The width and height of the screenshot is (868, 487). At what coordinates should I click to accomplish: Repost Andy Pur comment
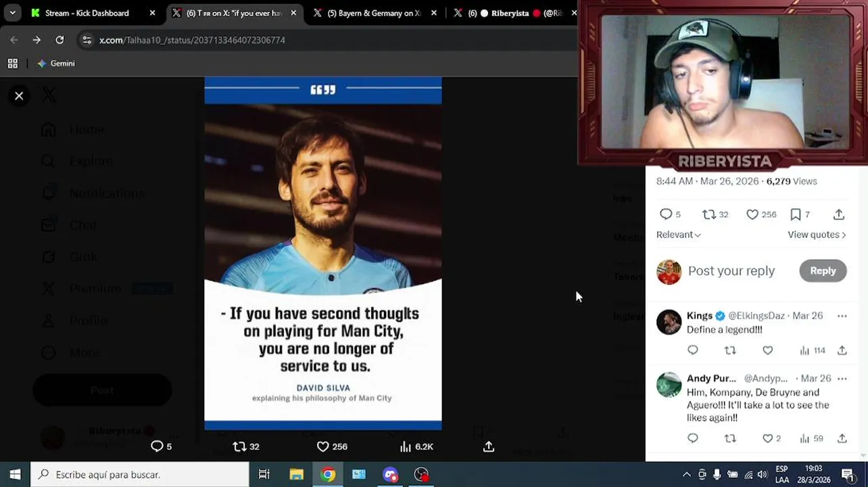[730, 439]
